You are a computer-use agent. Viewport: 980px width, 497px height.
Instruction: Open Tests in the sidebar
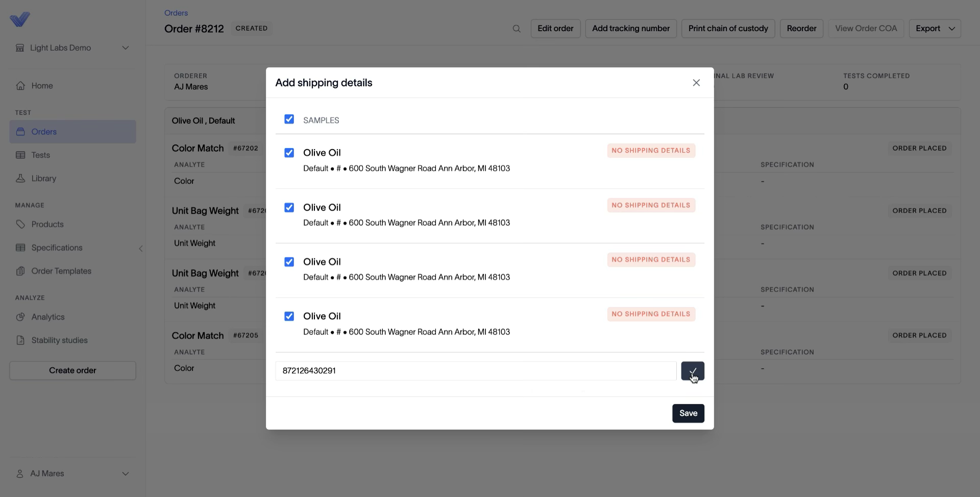(72, 155)
